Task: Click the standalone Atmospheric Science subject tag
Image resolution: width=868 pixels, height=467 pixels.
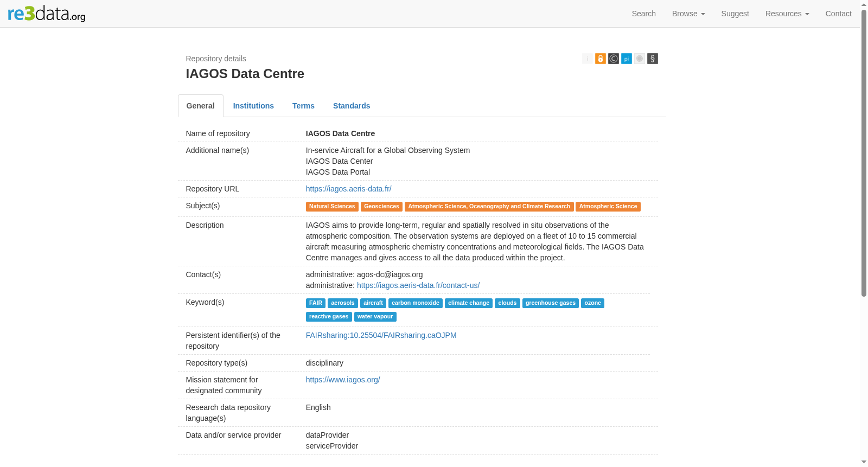Action: pyautogui.click(x=608, y=207)
